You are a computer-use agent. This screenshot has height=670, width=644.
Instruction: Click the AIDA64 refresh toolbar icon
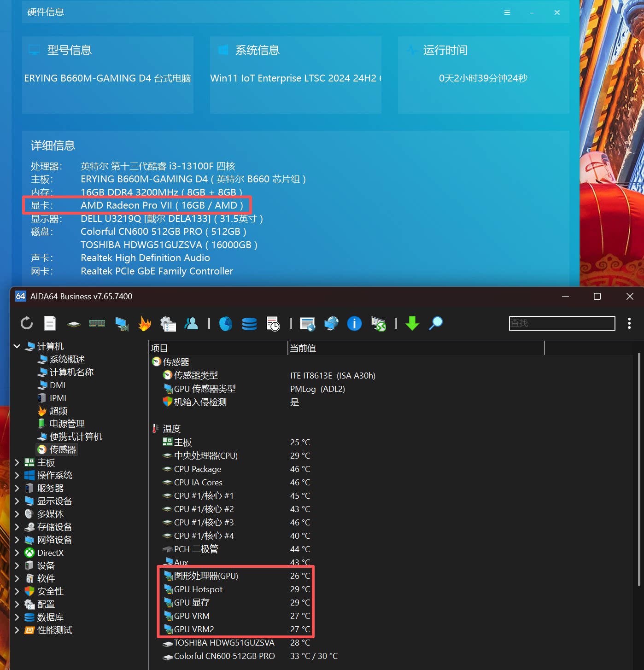[x=27, y=323]
